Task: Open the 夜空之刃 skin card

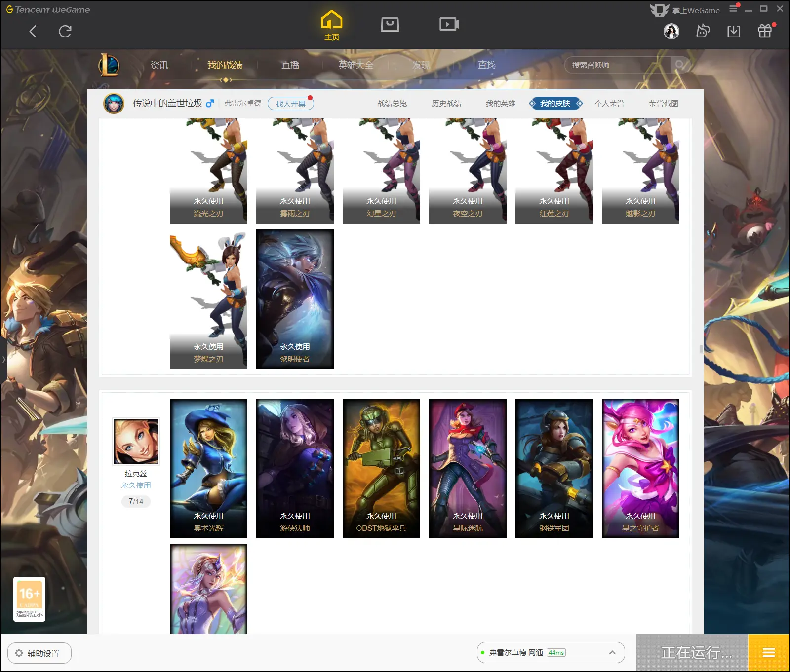Action: [x=468, y=171]
